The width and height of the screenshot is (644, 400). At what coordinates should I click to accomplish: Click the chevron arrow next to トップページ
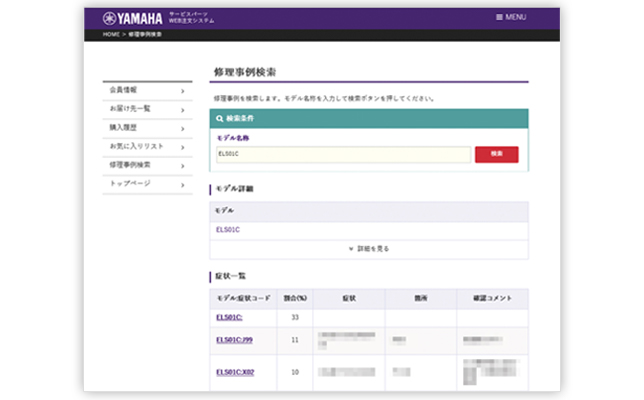[x=183, y=185]
